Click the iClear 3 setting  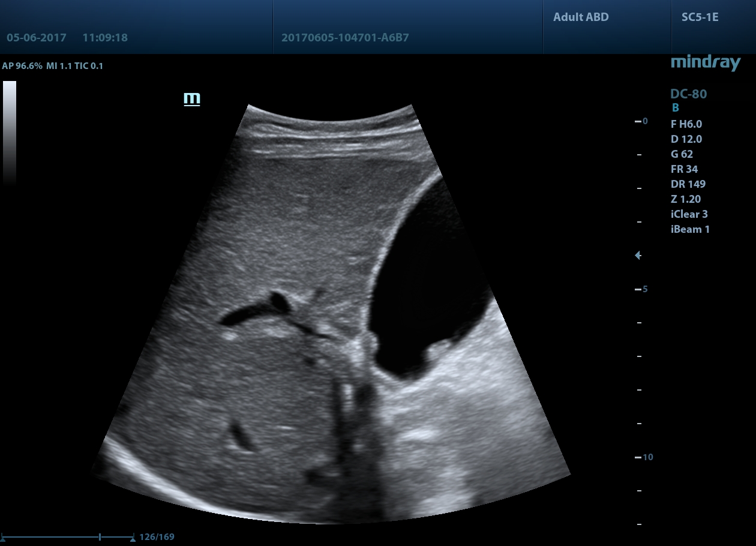[689, 214]
